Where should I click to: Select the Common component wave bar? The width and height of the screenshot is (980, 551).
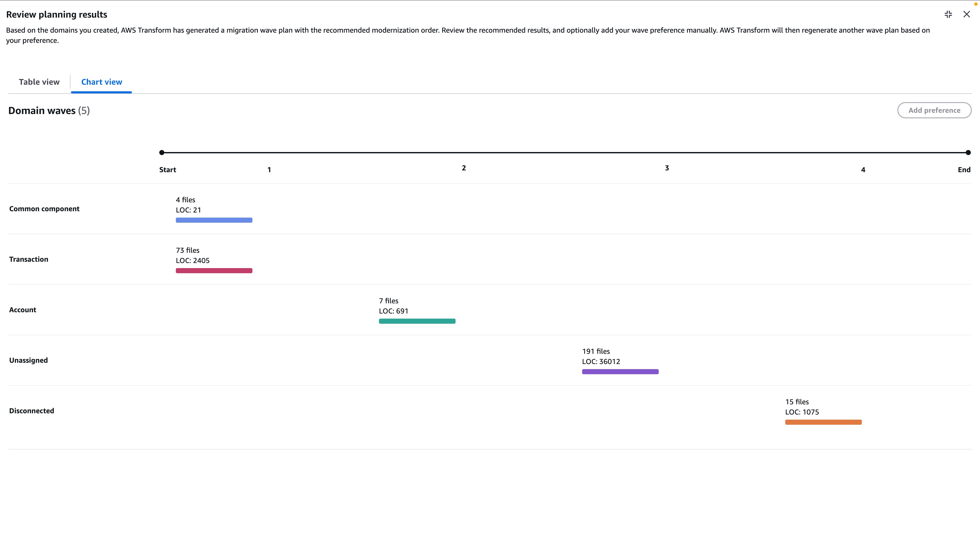[x=214, y=220]
